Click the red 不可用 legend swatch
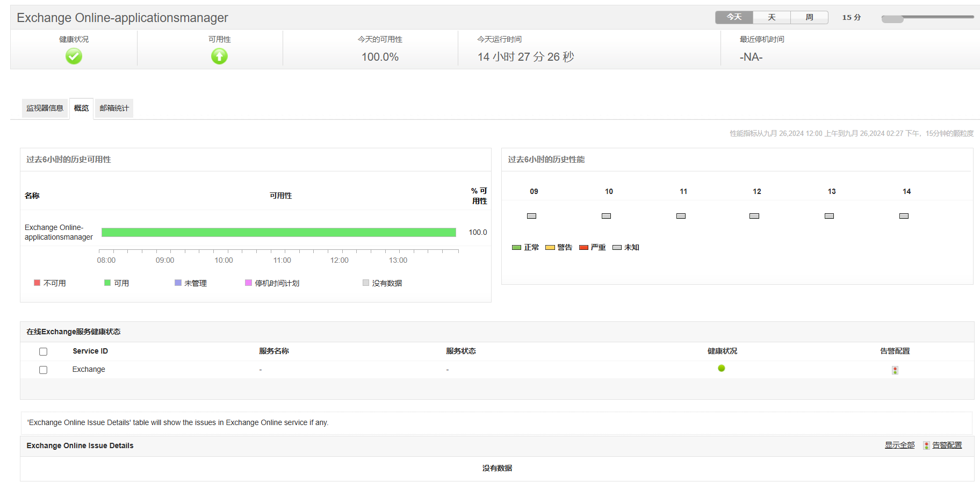Image resolution: width=980 pixels, height=489 pixels. click(37, 283)
